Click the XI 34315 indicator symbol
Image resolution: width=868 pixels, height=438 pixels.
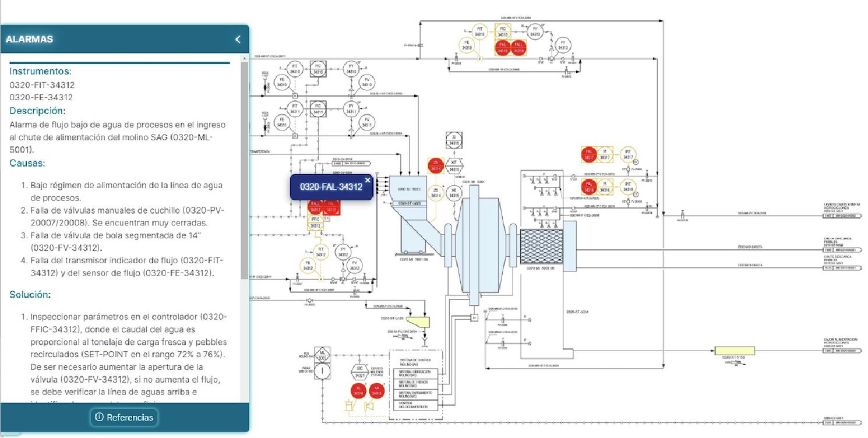point(454,140)
